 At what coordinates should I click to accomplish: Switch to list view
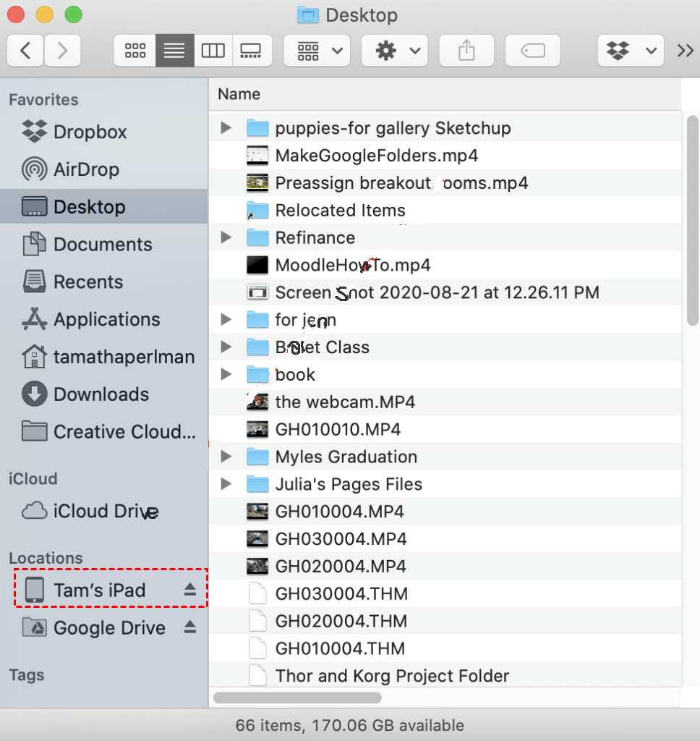(x=174, y=51)
